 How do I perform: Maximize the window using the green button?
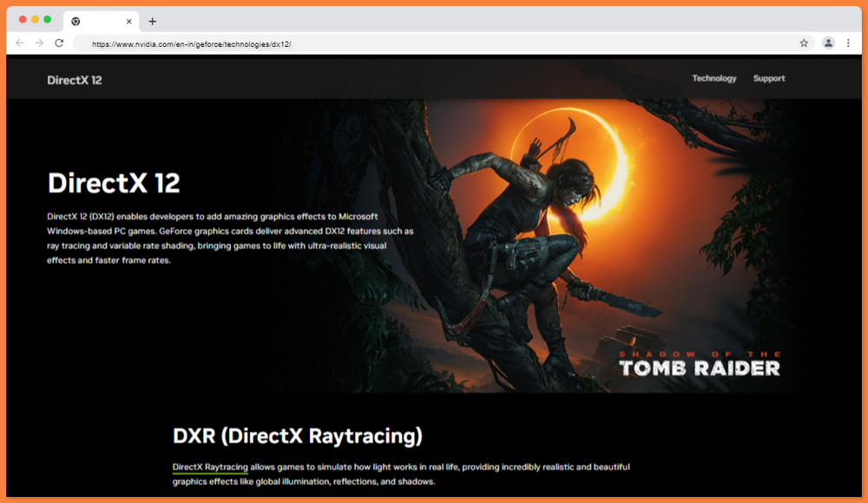tap(47, 19)
